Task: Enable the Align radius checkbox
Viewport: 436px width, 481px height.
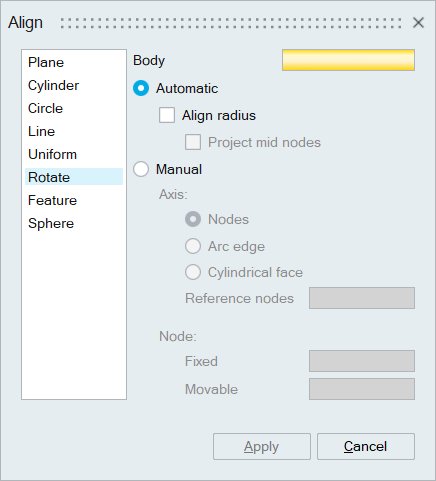Action: [167, 115]
